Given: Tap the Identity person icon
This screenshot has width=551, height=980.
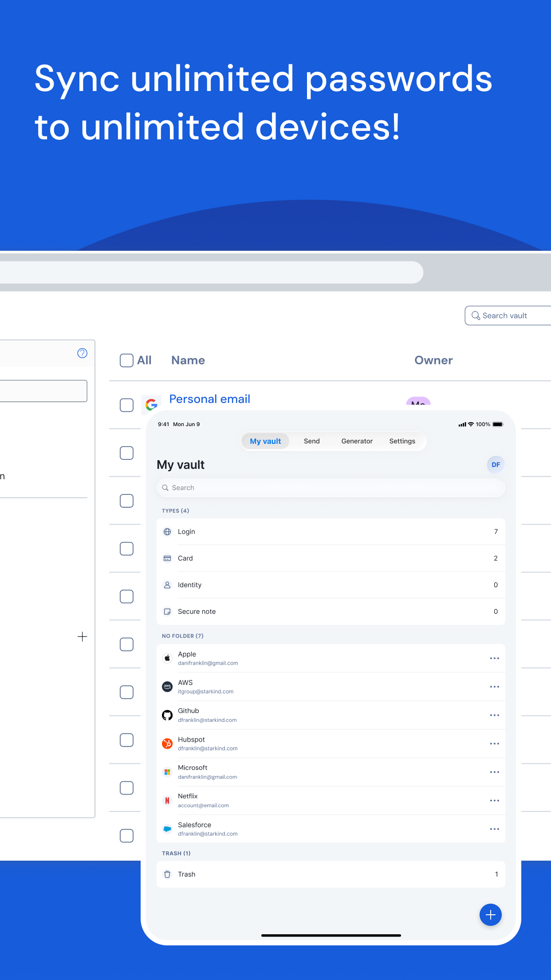Looking at the screenshot, I should (167, 585).
